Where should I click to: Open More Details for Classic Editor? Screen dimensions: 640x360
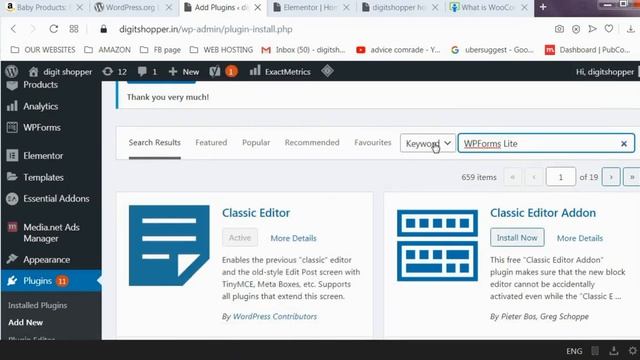pyautogui.click(x=293, y=238)
